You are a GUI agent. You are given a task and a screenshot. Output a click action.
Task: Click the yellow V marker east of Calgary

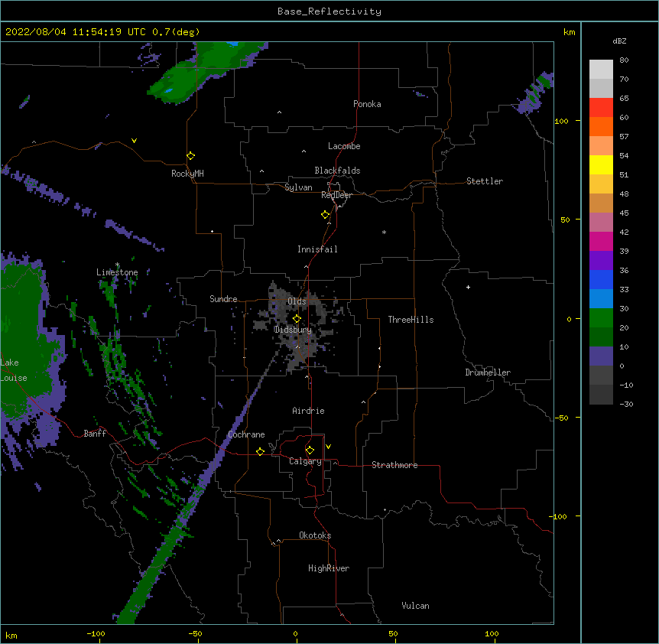pyautogui.click(x=328, y=447)
